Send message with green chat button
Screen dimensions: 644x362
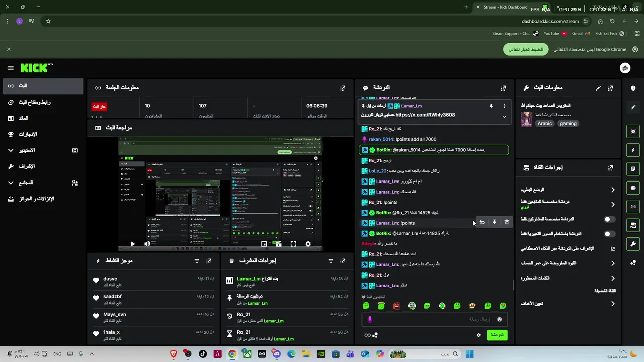[497, 335]
